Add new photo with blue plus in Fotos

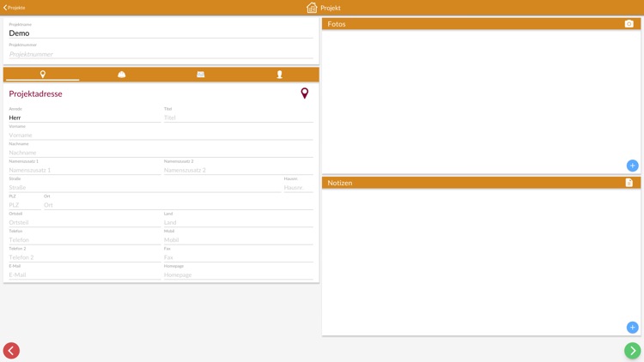pyautogui.click(x=632, y=166)
